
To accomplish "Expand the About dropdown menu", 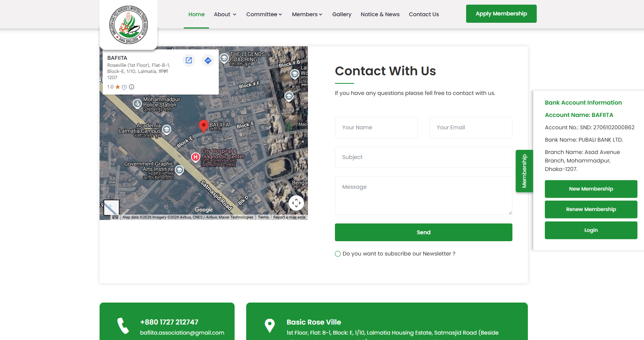I will pyautogui.click(x=225, y=14).
